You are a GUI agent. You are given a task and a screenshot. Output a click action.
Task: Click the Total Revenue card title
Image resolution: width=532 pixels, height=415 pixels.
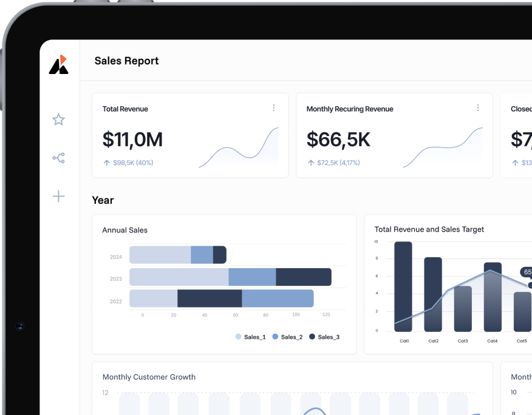pyautogui.click(x=125, y=109)
